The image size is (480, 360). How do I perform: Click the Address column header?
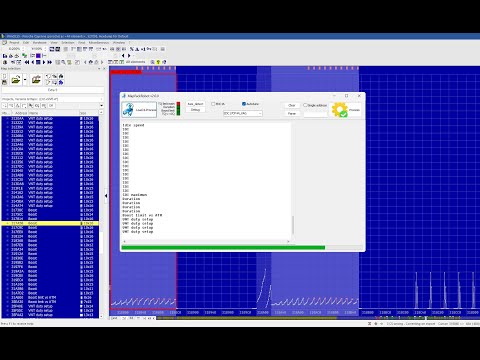pos(21,113)
